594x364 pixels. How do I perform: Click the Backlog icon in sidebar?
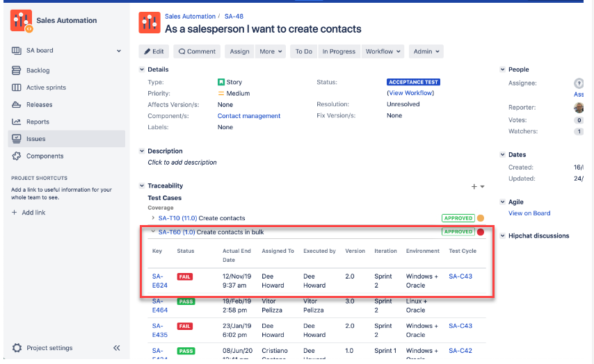(x=17, y=70)
